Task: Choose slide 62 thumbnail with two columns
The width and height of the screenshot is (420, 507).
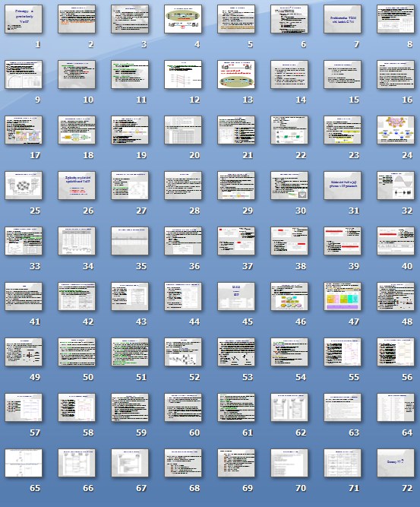Action: (289, 407)
